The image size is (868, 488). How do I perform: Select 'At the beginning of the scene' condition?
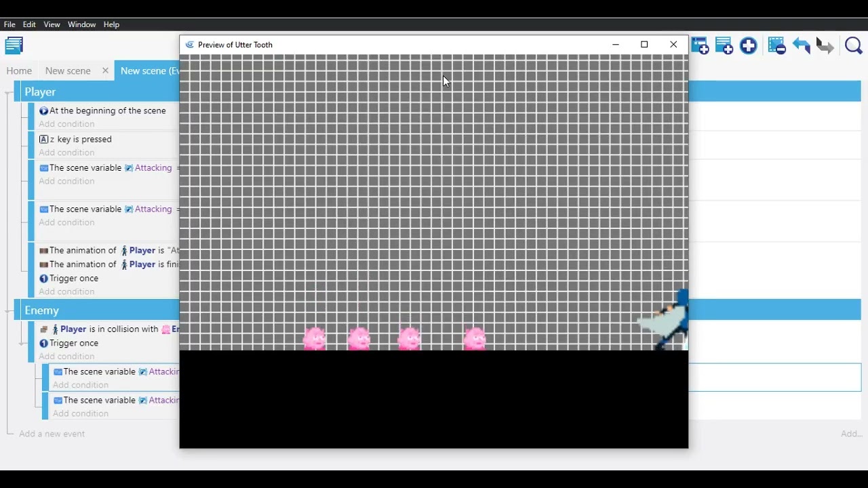click(108, 110)
